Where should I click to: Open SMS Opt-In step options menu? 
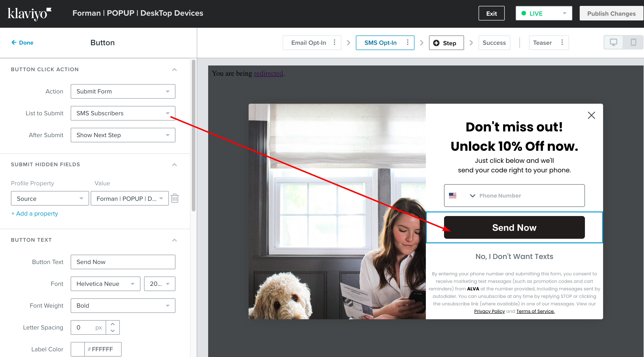[407, 43]
